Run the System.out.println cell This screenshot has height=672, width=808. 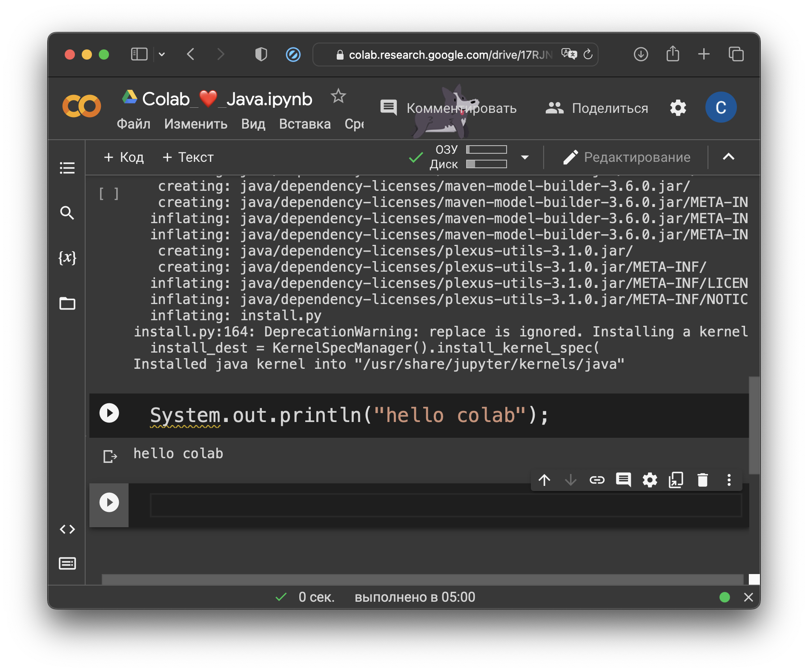click(109, 413)
